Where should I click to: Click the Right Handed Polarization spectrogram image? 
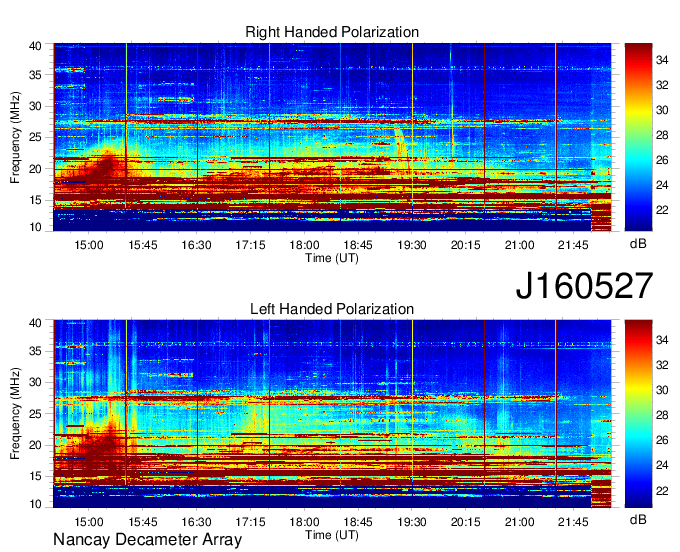332,137
